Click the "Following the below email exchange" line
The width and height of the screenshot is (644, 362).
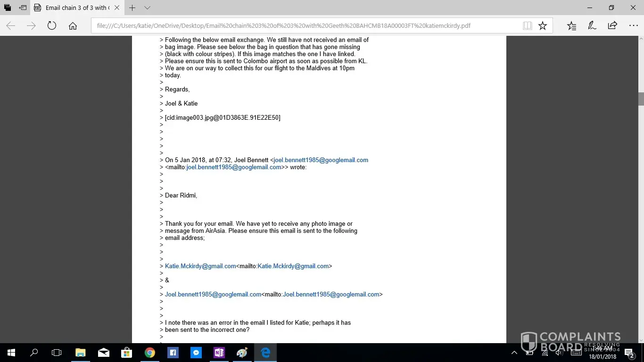[x=267, y=40]
